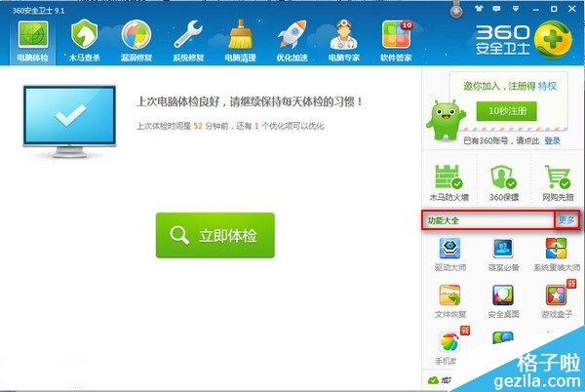Click the green monster mascot
Image resolution: width=585 pixels, height=392 pixels.
pyautogui.click(x=446, y=121)
